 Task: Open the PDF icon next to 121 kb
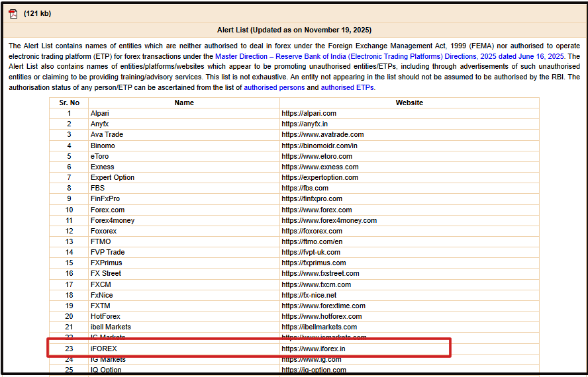(x=13, y=14)
